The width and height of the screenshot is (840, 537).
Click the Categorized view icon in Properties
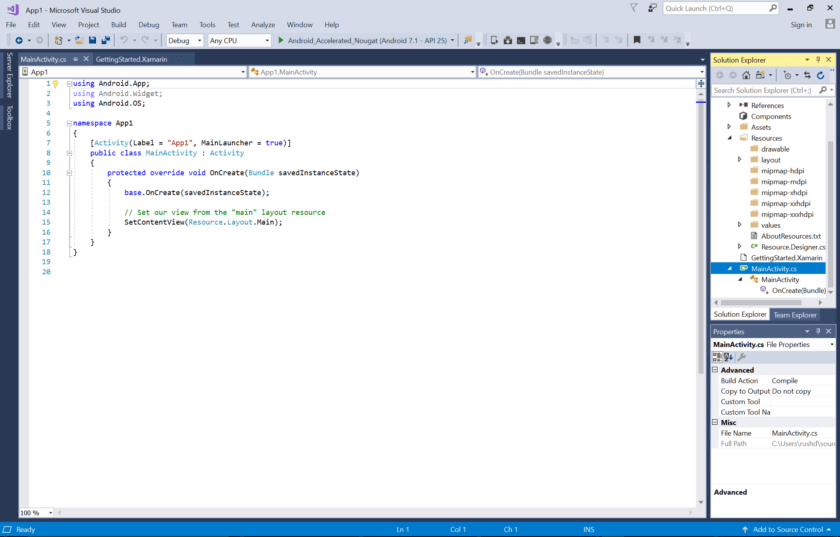pyautogui.click(x=717, y=357)
